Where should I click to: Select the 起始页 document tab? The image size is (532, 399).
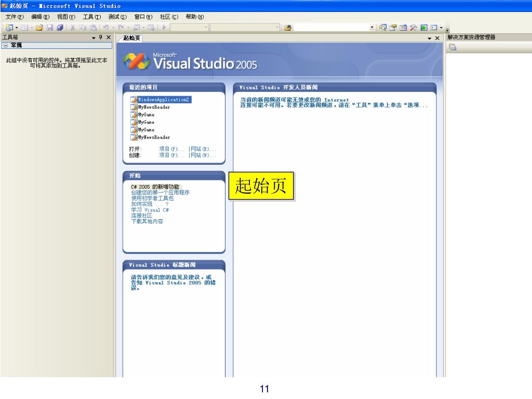tap(131, 38)
